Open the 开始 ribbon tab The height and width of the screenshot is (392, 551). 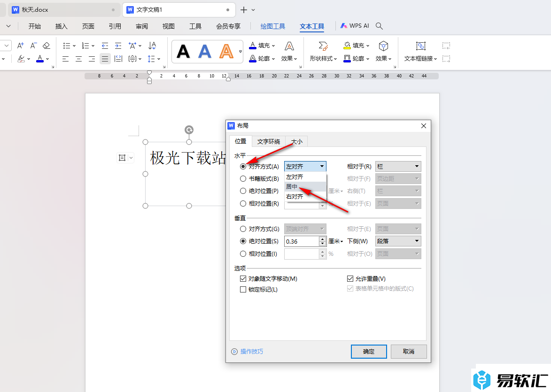click(x=34, y=26)
